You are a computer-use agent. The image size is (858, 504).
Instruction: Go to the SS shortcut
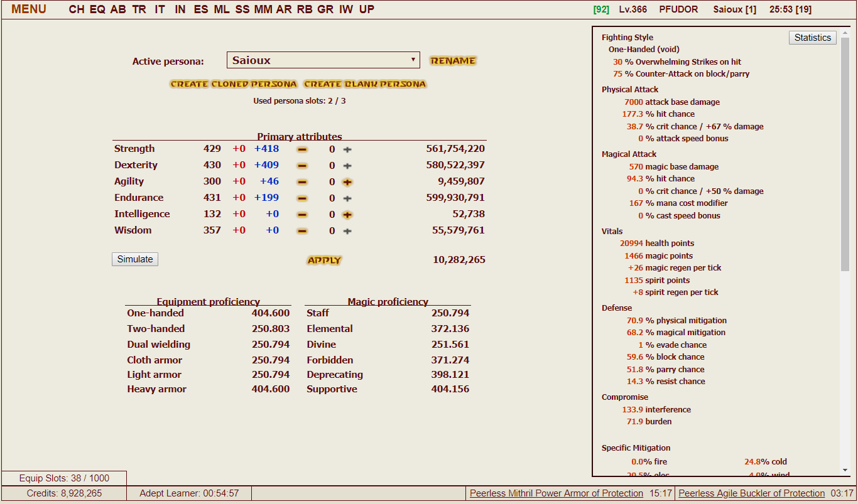242,9
